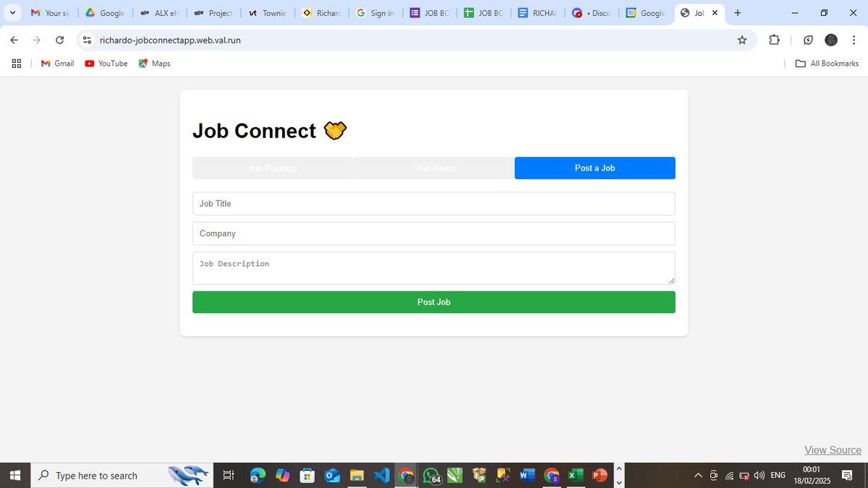Viewport: 868px width, 488px height.
Task: Click the ENG language indicator
Action: coord(778,476)
